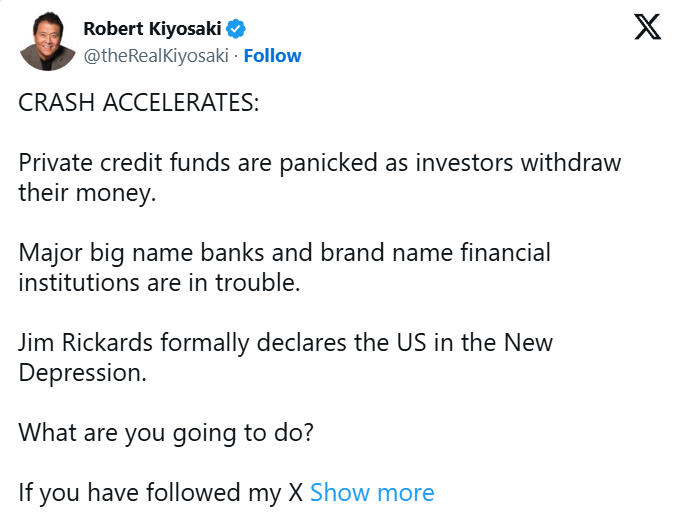679x517 pixels.
Task: Click the CRASH ACCELERATES heading text
Action: pos(138,103)
